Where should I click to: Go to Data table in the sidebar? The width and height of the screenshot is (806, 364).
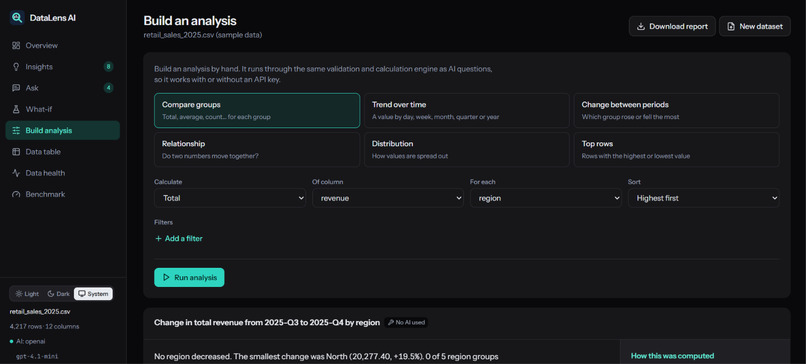click(63, 152)
